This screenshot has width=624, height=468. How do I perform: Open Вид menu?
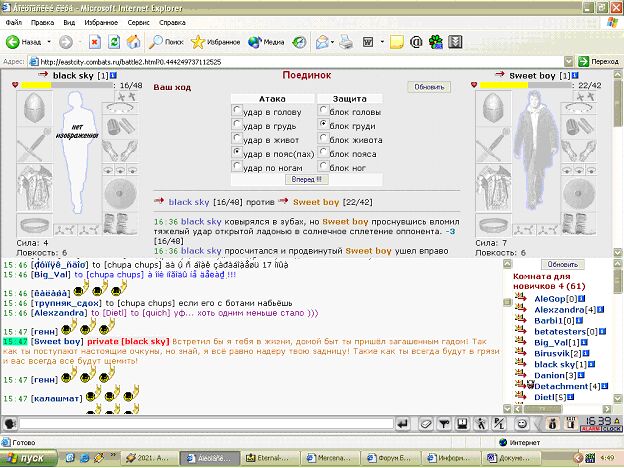(69, 23)
